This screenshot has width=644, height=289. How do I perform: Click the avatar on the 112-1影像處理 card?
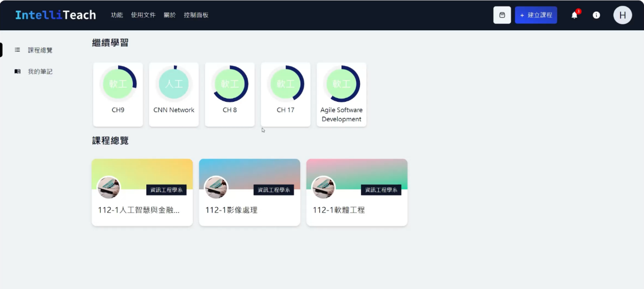[216, 188]
